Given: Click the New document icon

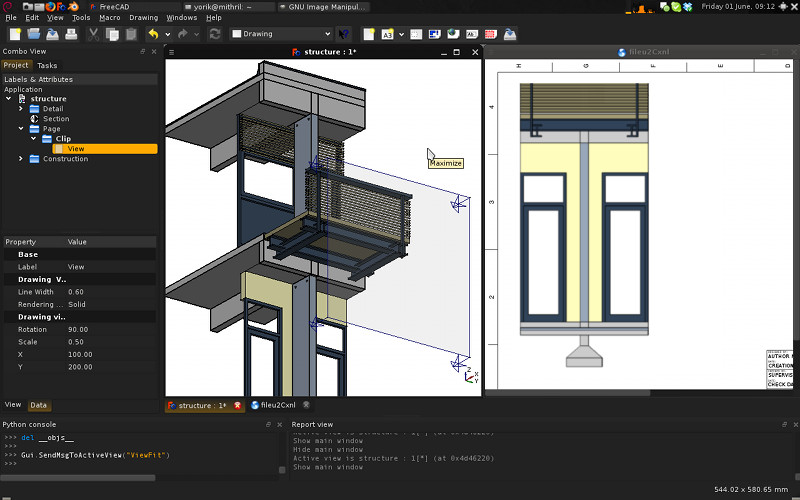Looking at the screenshot, I should (15, 34).
